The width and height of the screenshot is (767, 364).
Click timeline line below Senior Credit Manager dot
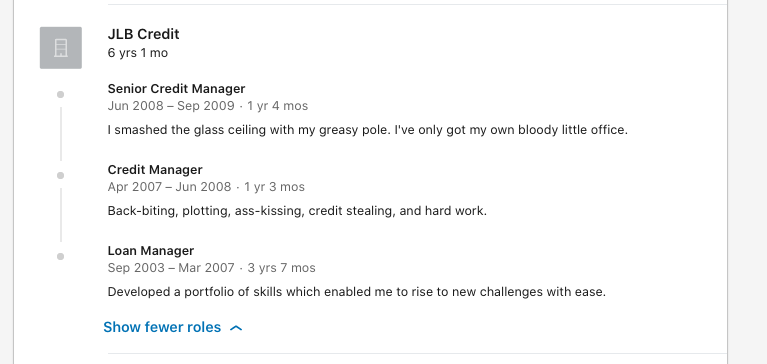point(61,134)
